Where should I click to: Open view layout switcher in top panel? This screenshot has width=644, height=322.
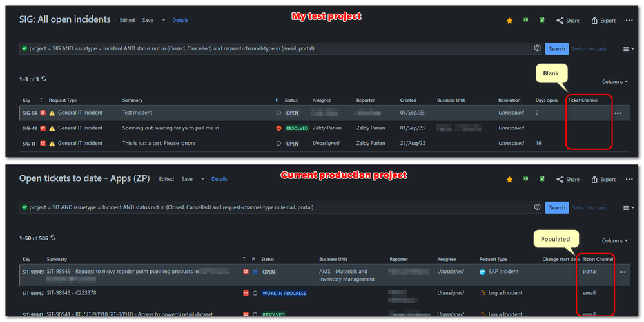629,49
